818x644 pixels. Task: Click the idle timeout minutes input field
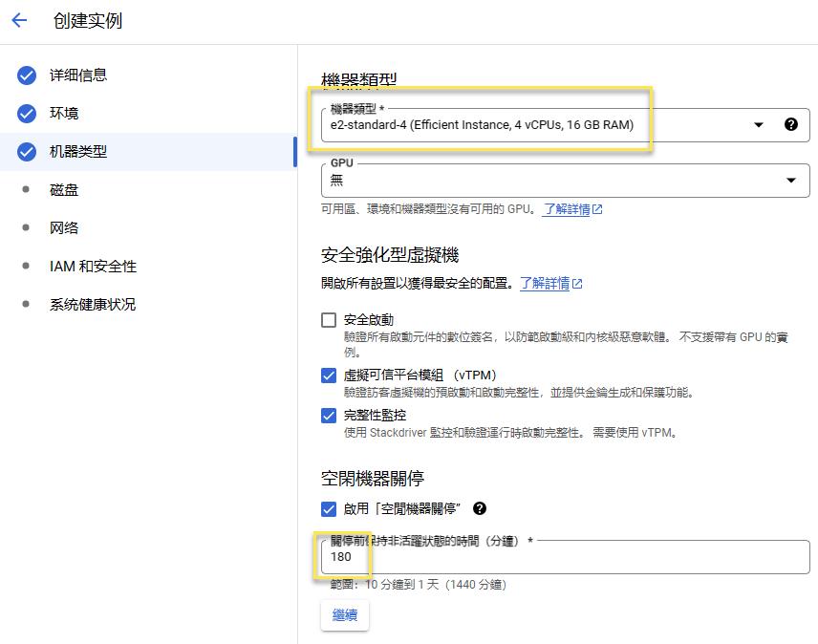(x=564, y=557)
